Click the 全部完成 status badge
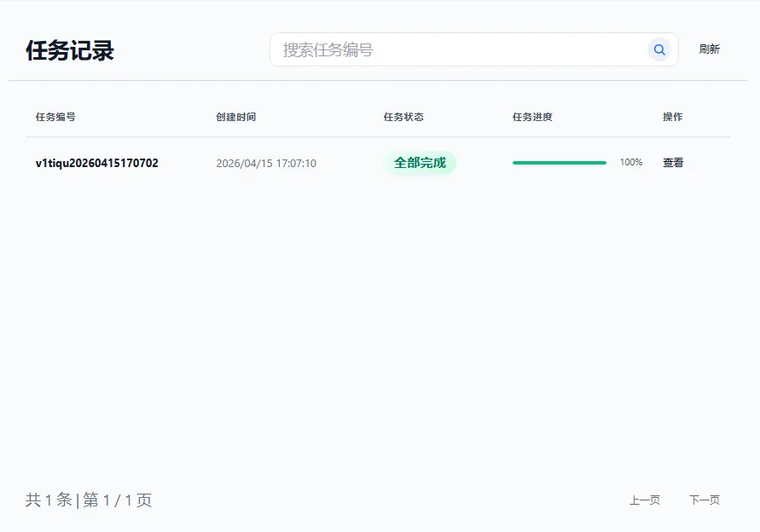This screenshot has height=532, width=760. point(420,163)
